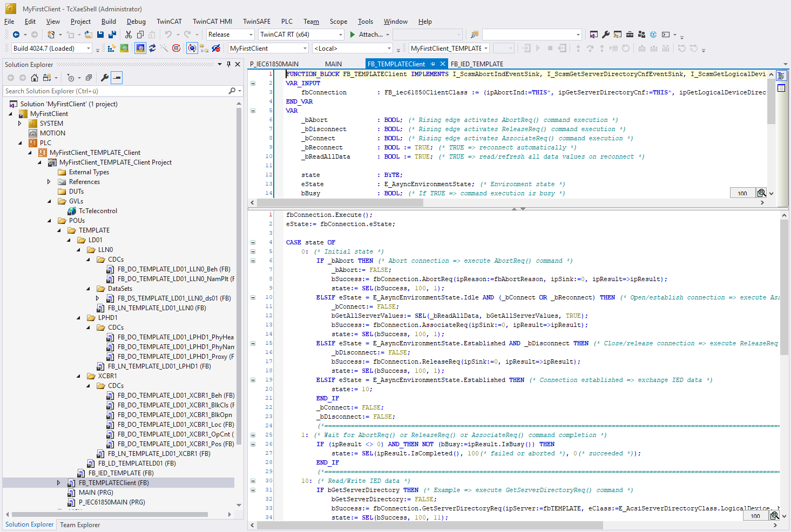
Task: Toggle auto-hide pin for Solution Explorer
Action: tap(228, 64)
